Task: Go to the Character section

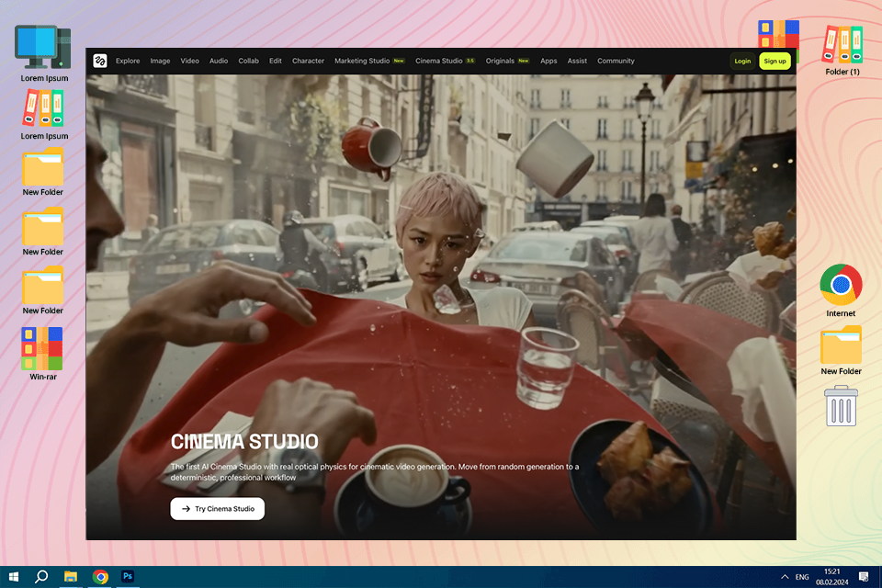Action: pos(308,61)
